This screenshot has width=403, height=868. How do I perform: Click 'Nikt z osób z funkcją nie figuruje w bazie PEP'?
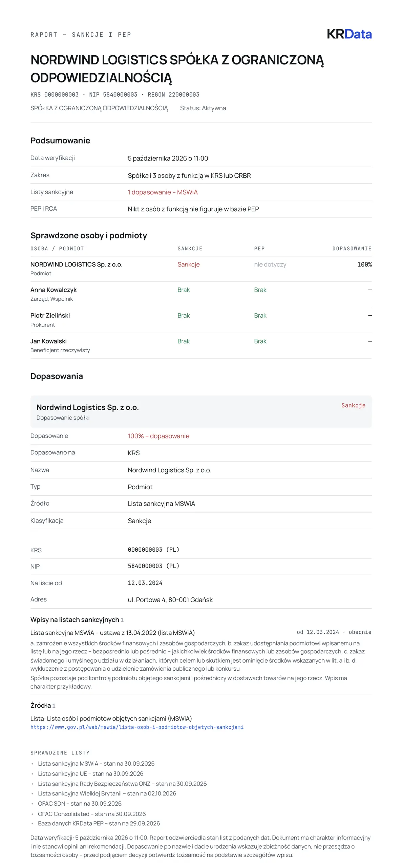[x=193, y=209]
